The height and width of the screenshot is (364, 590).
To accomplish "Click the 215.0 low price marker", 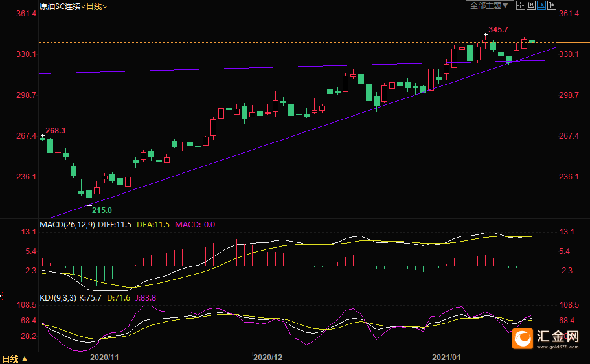I will click(x=102, y=210).
